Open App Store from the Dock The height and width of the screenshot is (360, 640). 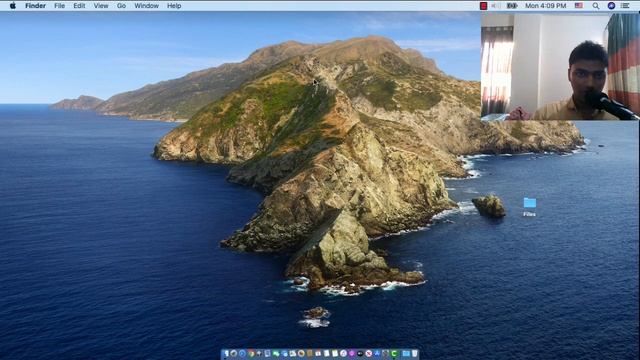click(x=377, y=353)
